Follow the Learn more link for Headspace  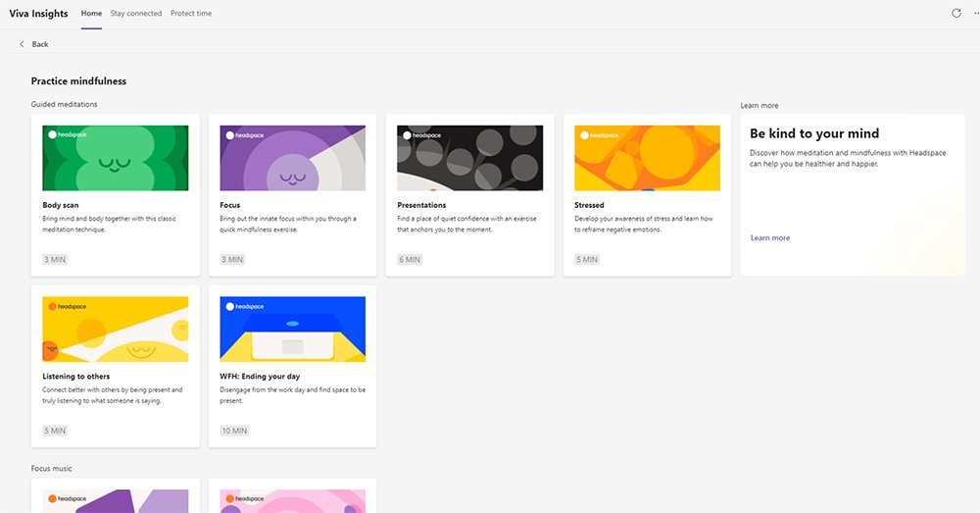pyautogui.click(x=770, y=237)
